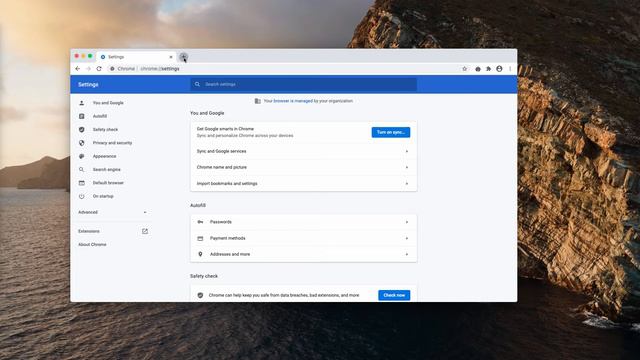Click the Passwords key icon
Screen dimensions: 640x360
(x=200, y=222)
